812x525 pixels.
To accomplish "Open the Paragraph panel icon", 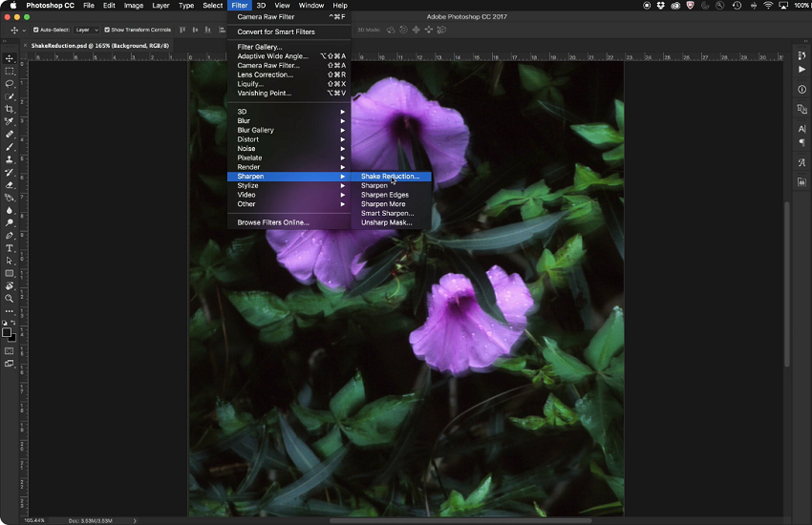I will [x=801, y=142].
